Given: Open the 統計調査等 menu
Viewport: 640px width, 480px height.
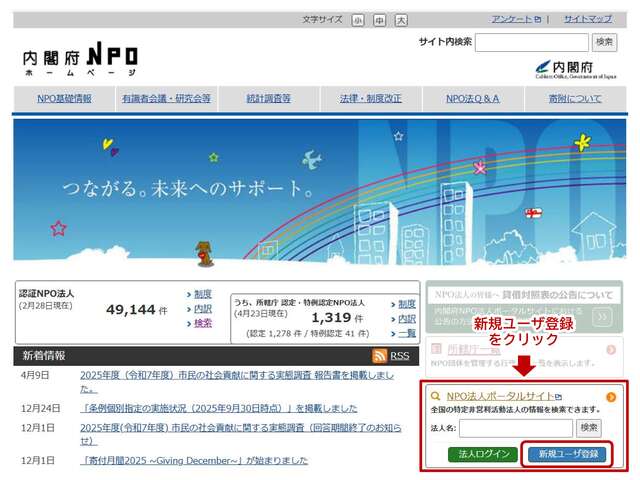Looking at the screenshot, I should pyautogui.click(x=269, y=99).
